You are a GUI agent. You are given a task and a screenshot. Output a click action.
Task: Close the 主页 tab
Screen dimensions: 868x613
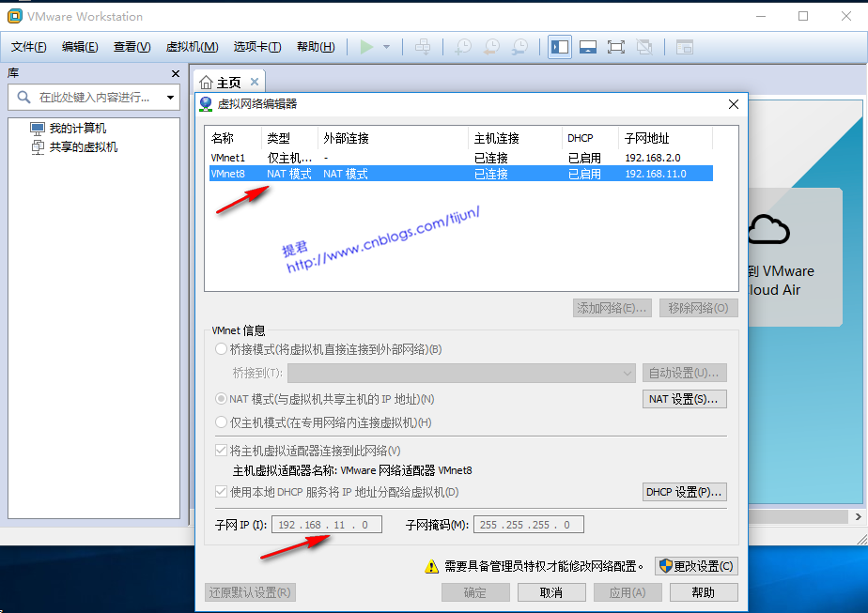(x=255, y=82)
